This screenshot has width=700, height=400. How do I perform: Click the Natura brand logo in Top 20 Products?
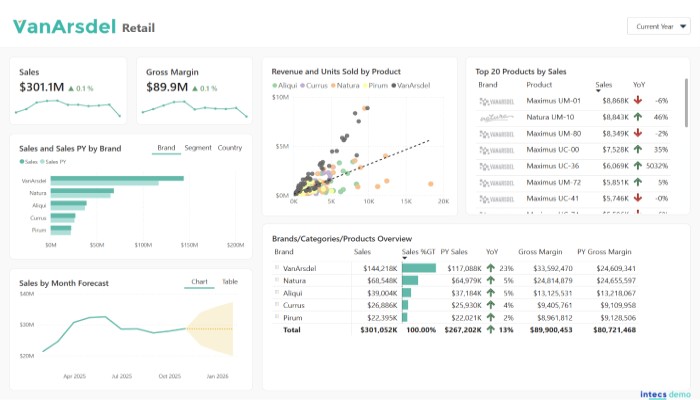pos(496,117)
